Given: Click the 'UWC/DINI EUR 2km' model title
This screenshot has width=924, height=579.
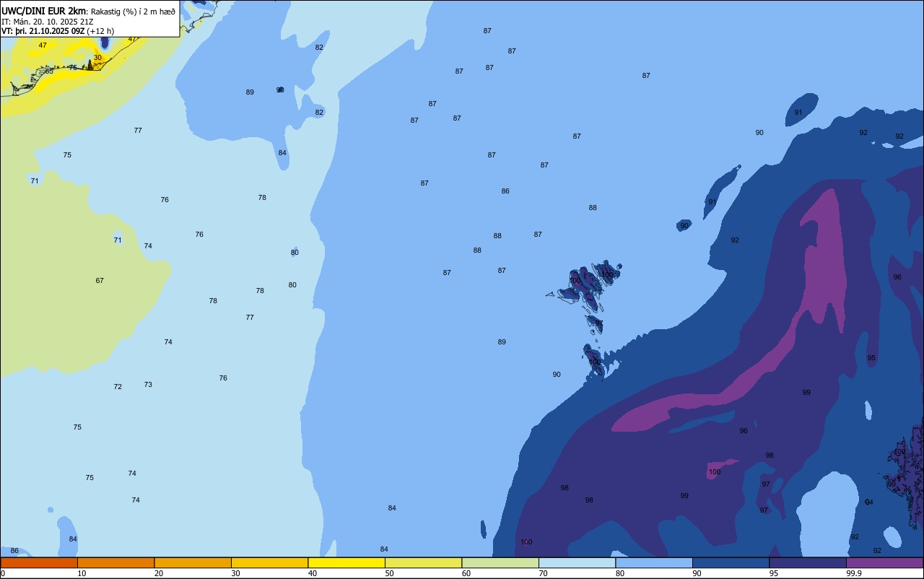Looking at the screenshot, I should tap(44, 11).
